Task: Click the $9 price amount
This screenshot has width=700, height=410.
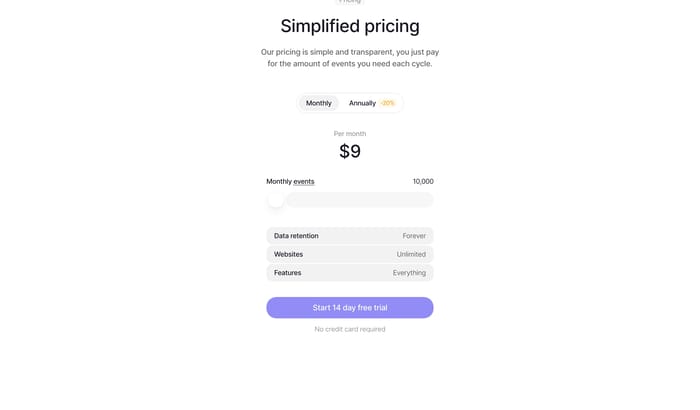Action: [350, 152]
